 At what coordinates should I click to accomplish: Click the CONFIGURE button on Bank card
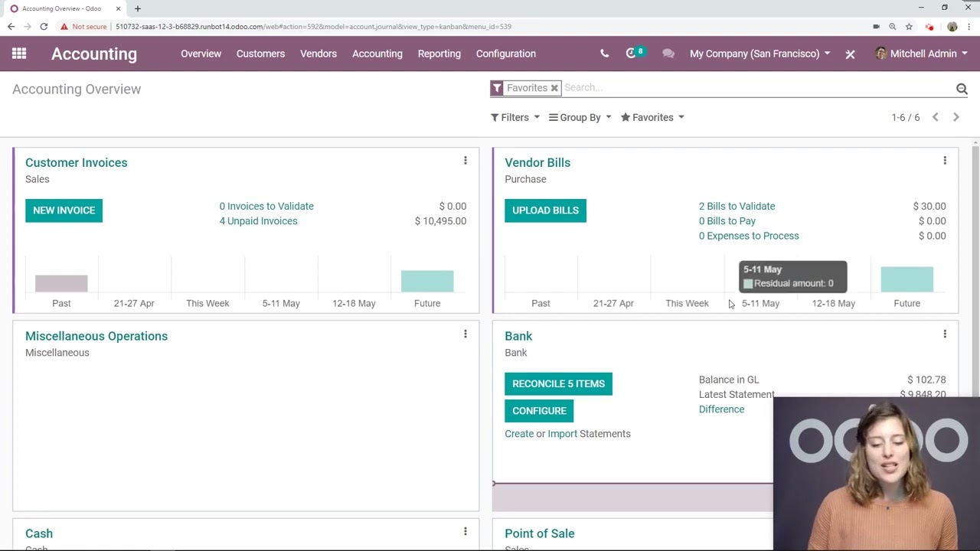click(x=539, y=411)
